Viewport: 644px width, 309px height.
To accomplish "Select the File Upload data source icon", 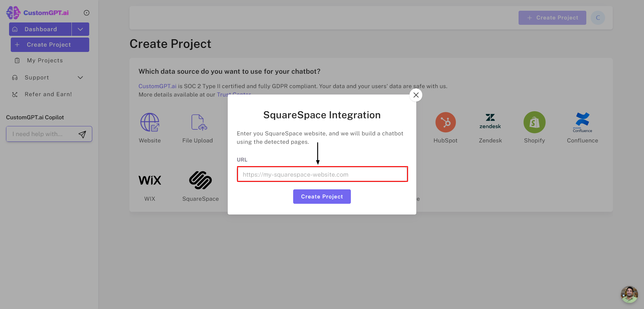I will [199, 122].
